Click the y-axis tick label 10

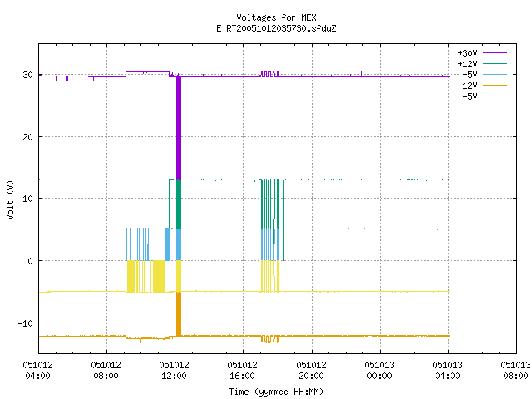pyautogui.click(x=27, y=199)
